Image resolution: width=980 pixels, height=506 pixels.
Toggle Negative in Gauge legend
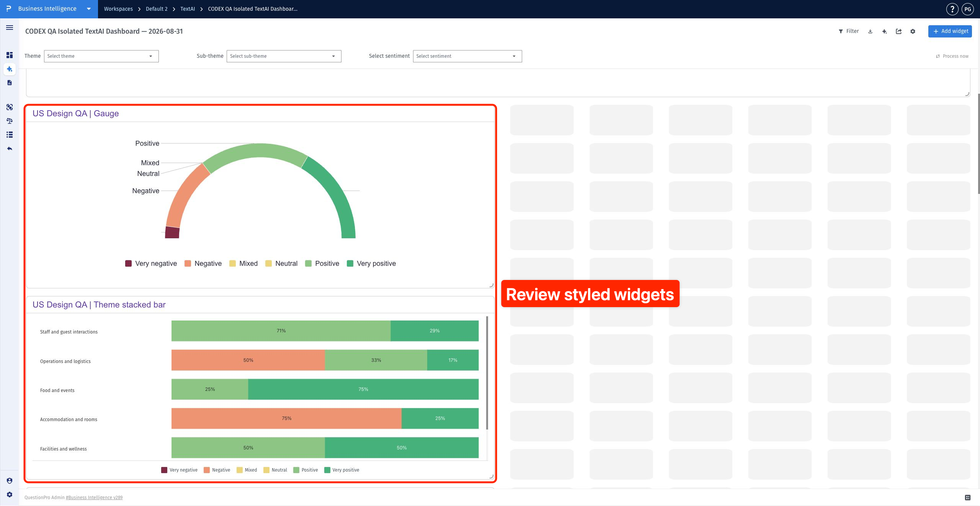tap(203, 264)
